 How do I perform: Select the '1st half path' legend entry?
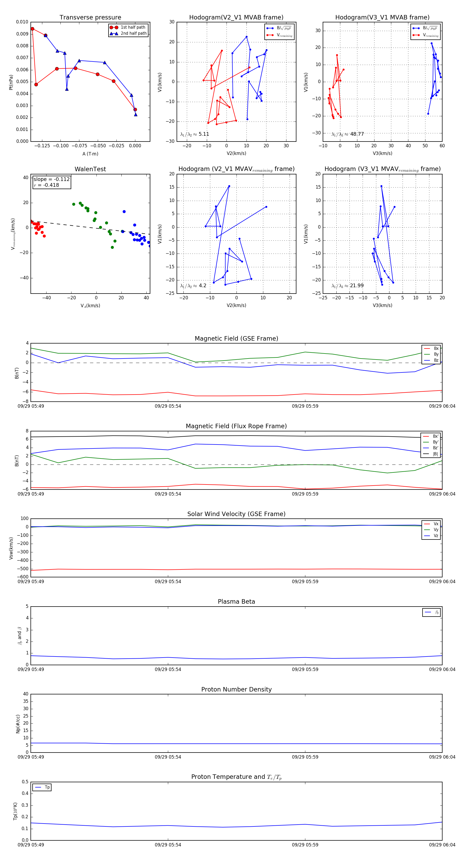128,27
